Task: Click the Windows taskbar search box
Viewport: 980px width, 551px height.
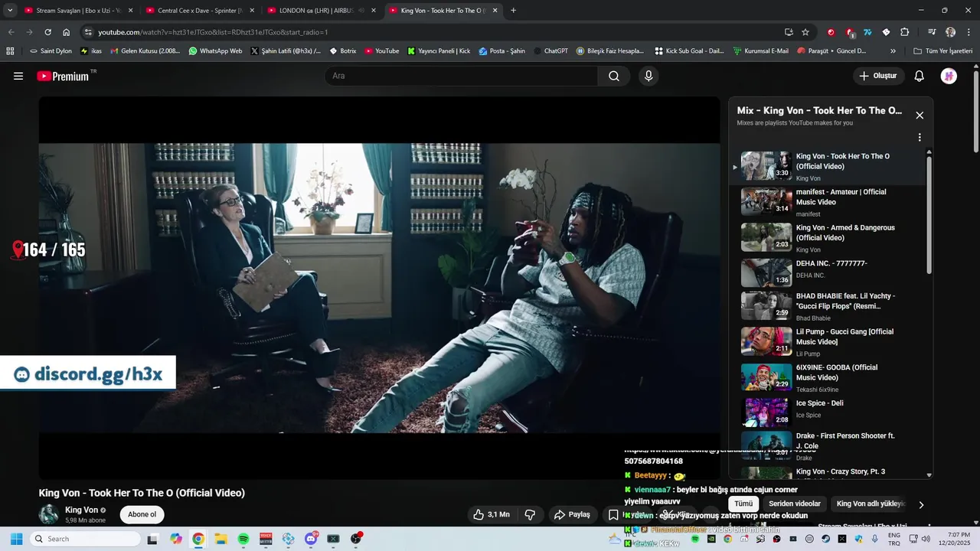Action: click(85, 539)
